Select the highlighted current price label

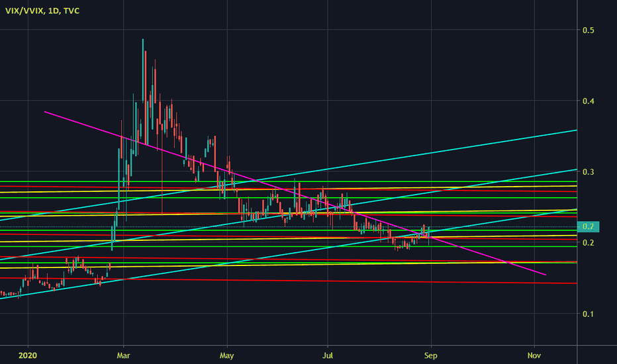(588, 226)
